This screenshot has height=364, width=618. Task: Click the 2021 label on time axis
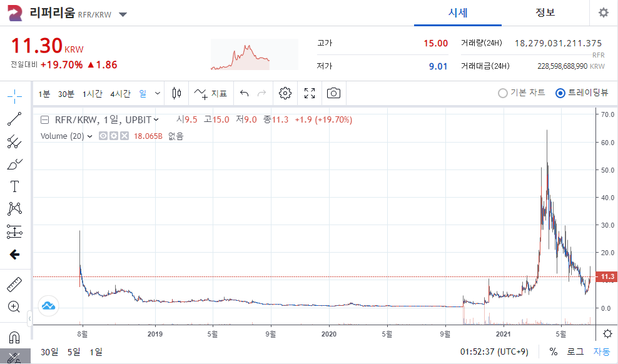pos(504,334)
